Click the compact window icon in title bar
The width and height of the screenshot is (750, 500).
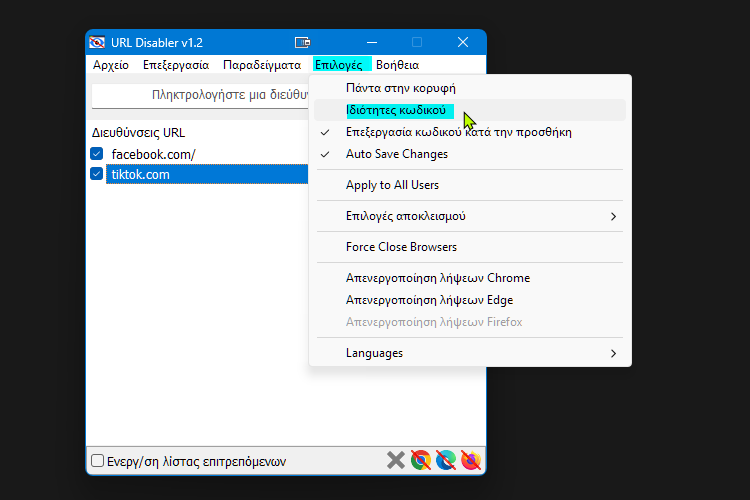tap(303, 42)
